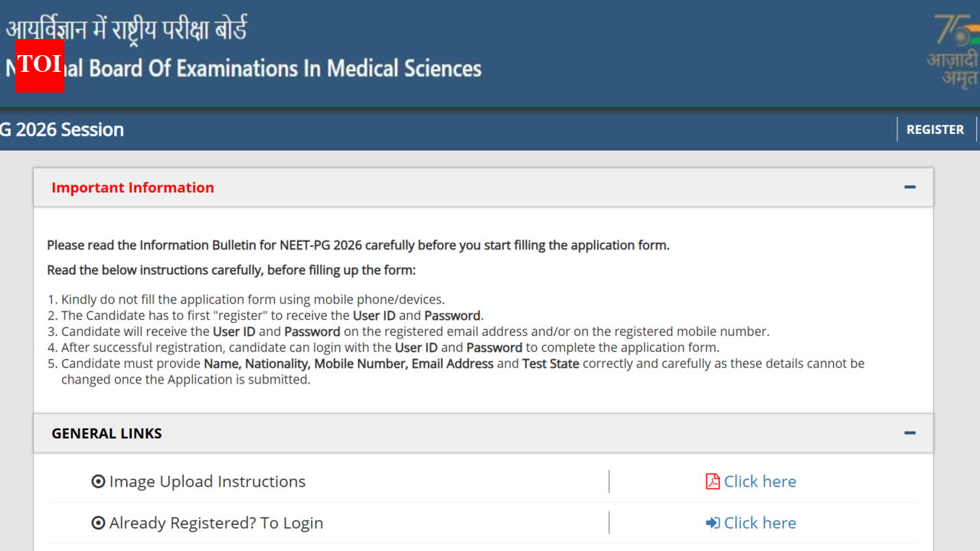Click the Important Information red heading
The width and height of the screenshot is (980, 551).
point(132,187)
